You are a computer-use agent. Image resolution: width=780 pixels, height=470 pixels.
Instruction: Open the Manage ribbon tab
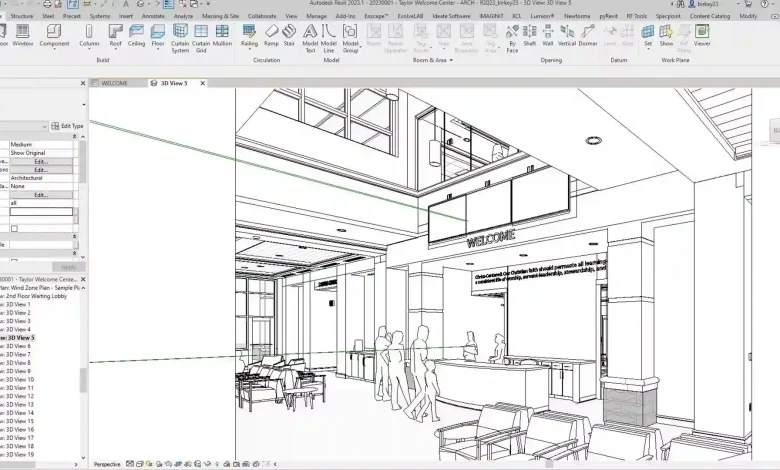click(316, 16)
